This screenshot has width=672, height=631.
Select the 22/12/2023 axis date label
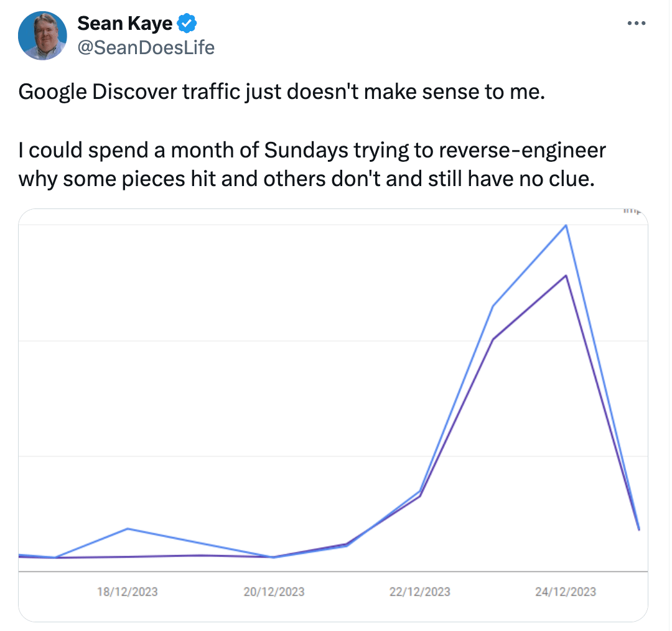(419, 592)
